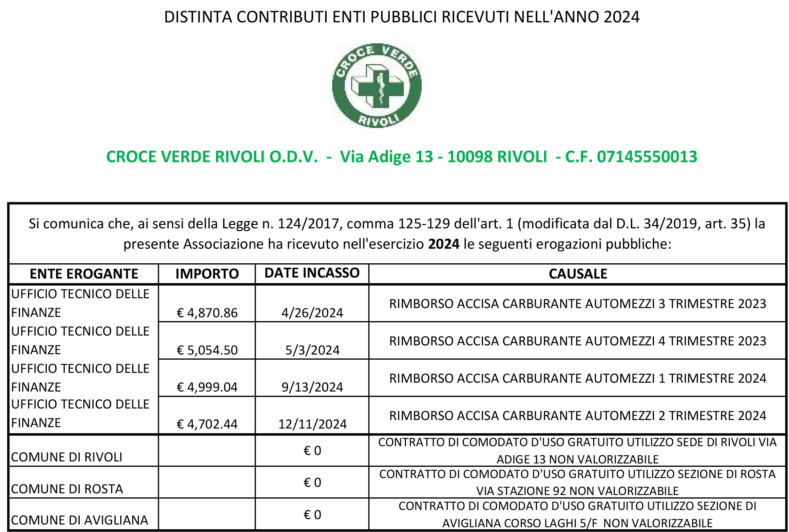Click the 'Si comunica che, ai sensi della Legge' paragraph
This screenshot has height=532, width=789.
[x=397, y=234]
